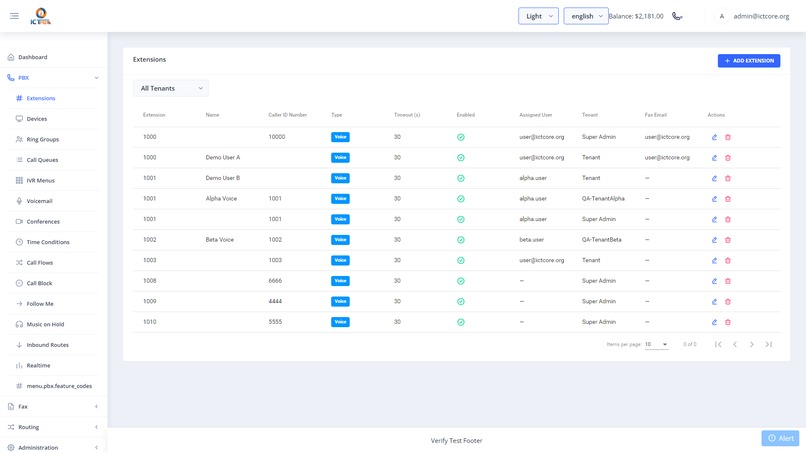Delete Super Admin extension 1001

click(x=728, y=220)
